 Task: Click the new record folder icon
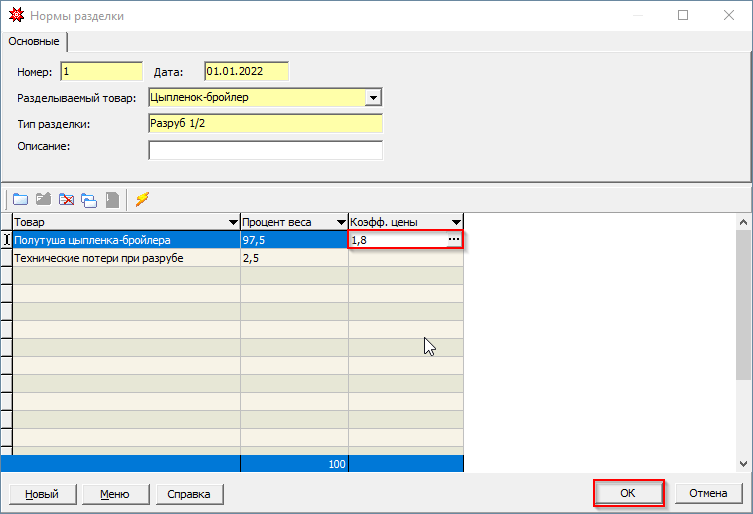(x=20, y=199)
